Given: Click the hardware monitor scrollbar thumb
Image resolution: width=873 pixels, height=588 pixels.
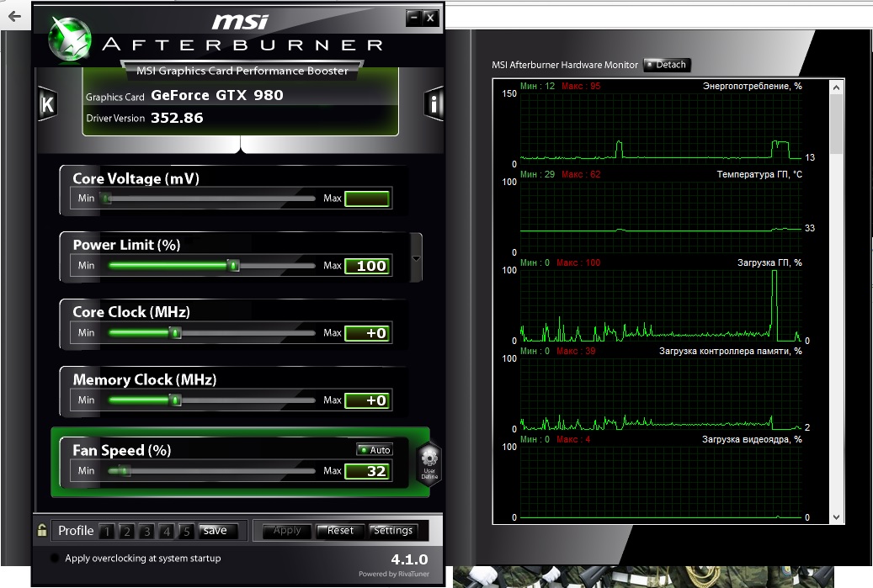Looking at the screenshot, I should click(x=836, y=124).
